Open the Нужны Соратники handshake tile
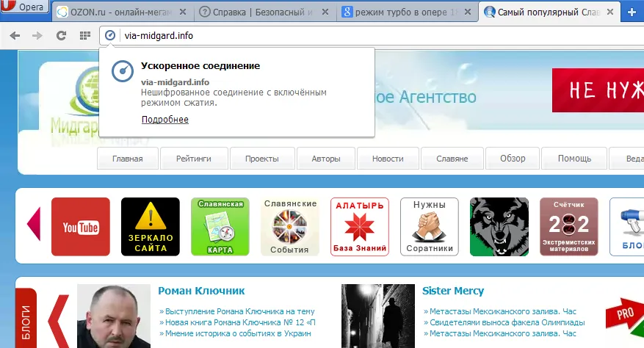 [x=429, y=227]
